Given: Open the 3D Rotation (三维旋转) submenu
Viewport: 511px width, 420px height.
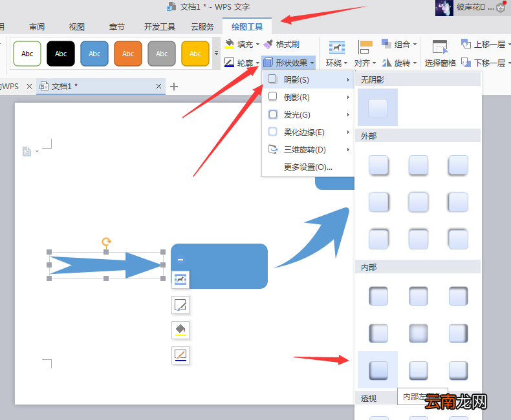Looking at the screenshot, I should pos(309,150).
